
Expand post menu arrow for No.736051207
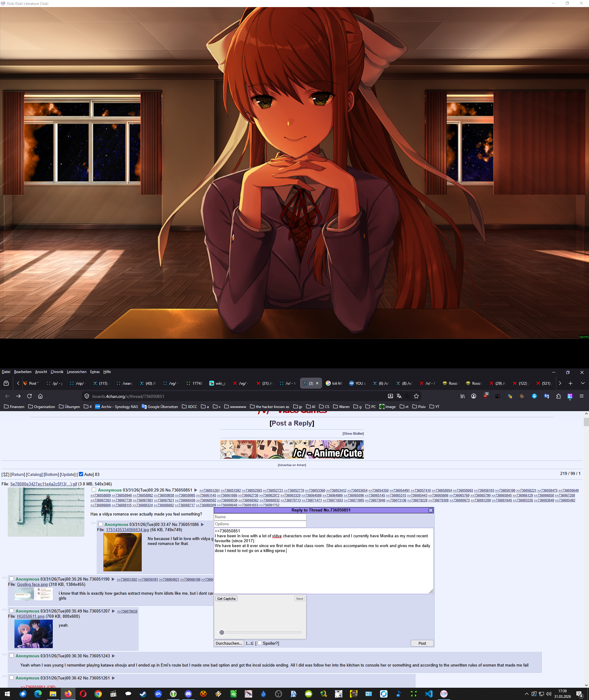[114, 611]
